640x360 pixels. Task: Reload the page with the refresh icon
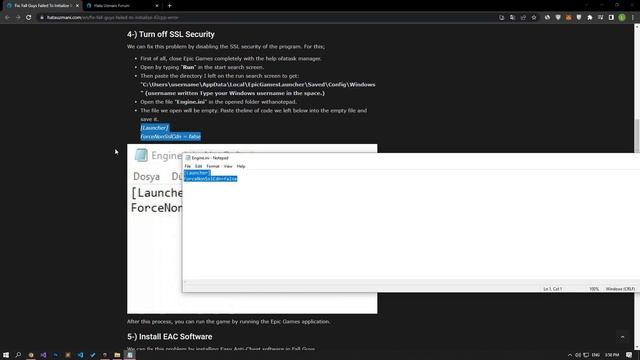click(29, 18)
